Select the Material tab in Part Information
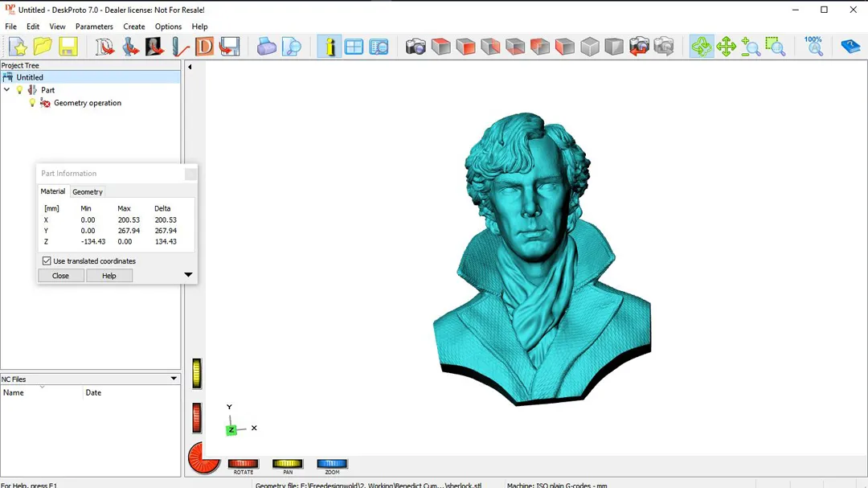The width and height of the screenshot is (868, 488). (x=52, y=191)
